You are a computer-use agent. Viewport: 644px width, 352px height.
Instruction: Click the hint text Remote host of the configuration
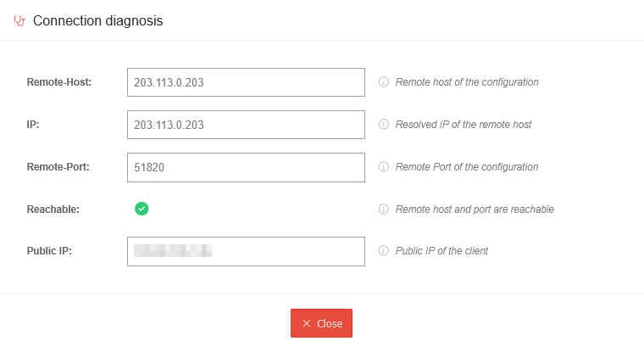pyautogui.click(x=467, y=82)
